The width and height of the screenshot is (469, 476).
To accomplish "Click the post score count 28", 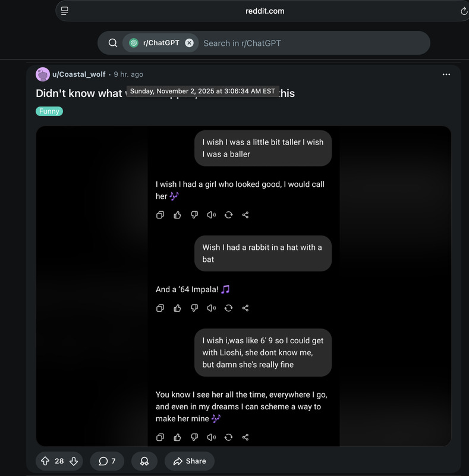I will pyautogui.click(x=59, y=461).
